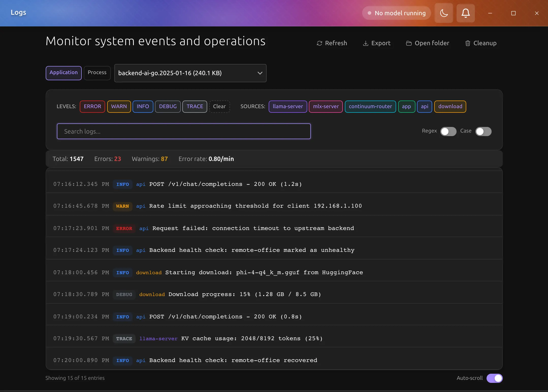Clear the level filters

(219, 106)
